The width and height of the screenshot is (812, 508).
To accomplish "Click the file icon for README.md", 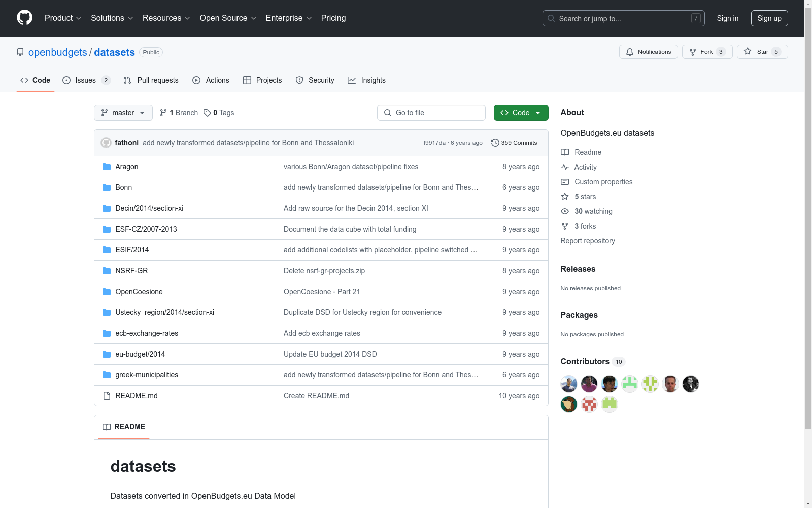I will pyautogui.click(x=107, y=396).
